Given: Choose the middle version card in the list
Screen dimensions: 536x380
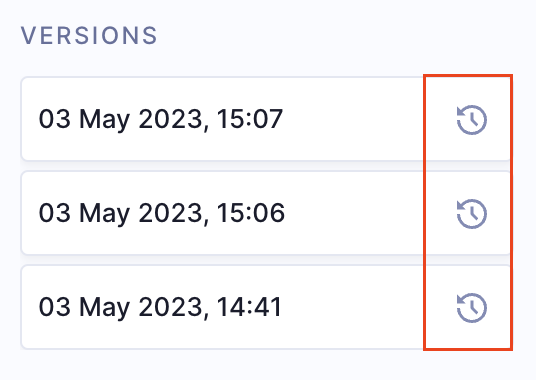Looking at the screenshot, I should click(266, 213).
